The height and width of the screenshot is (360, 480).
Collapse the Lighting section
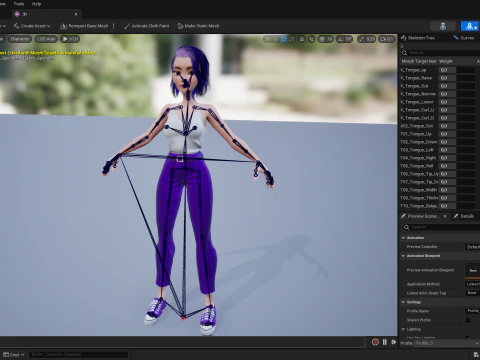(403, 329)
